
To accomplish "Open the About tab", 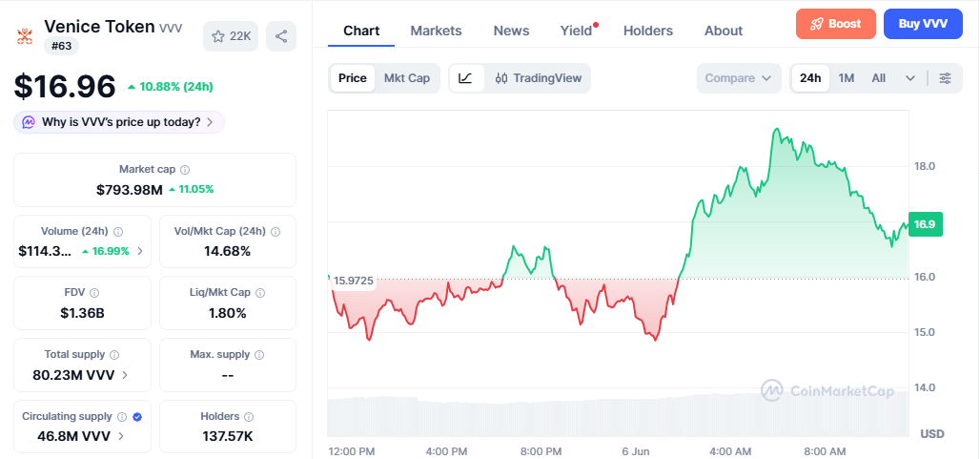I will [x=724, y=31].
